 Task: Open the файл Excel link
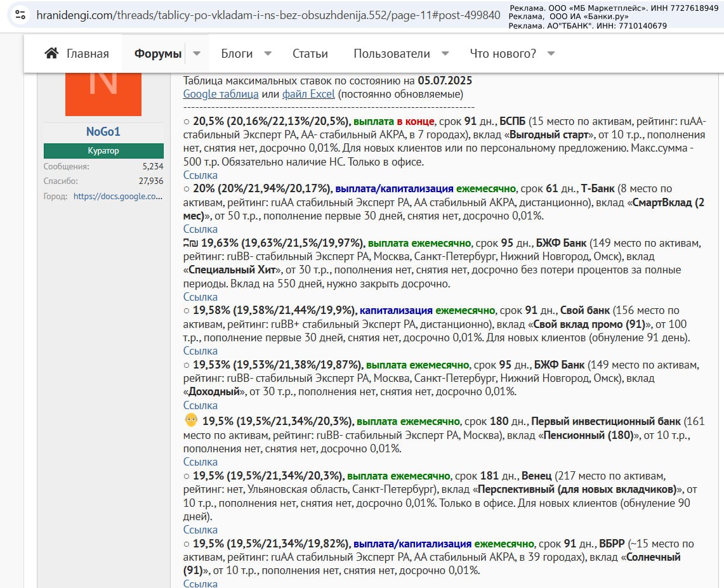(308, 94)
